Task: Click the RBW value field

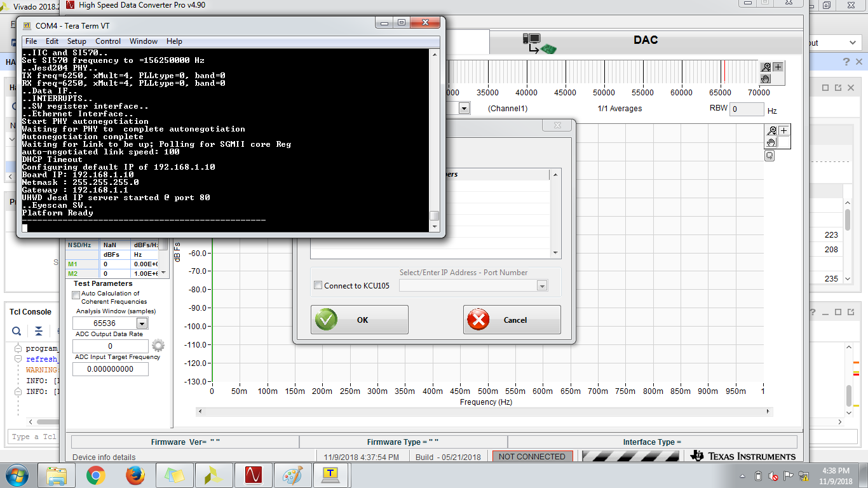Action: 747,109
